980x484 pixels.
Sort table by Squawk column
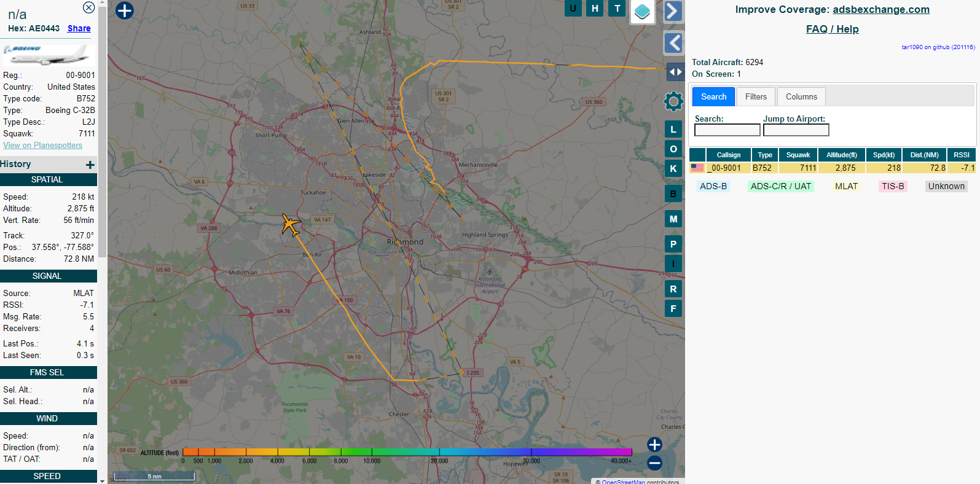point(798,155)
